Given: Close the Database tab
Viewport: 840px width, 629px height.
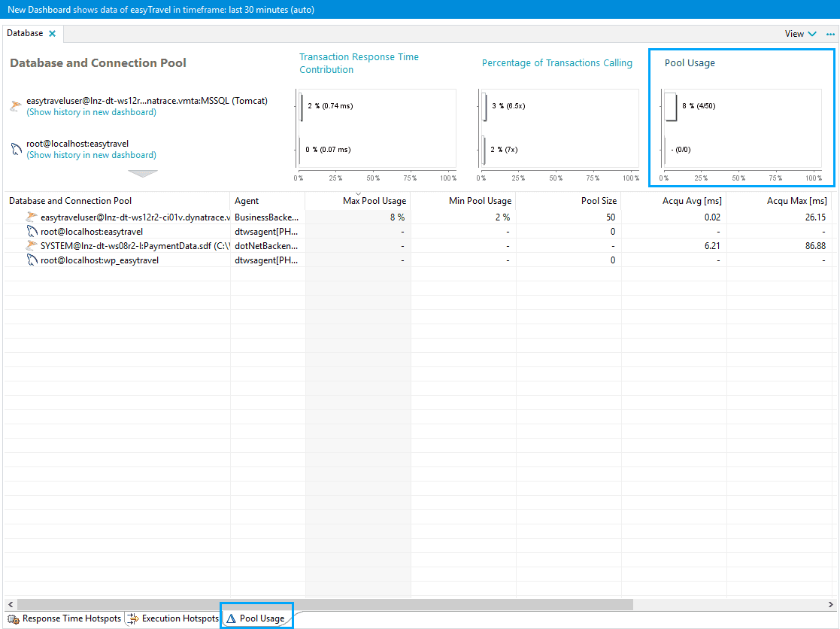Looking at the screenshot, I should (x=52, y=33).
